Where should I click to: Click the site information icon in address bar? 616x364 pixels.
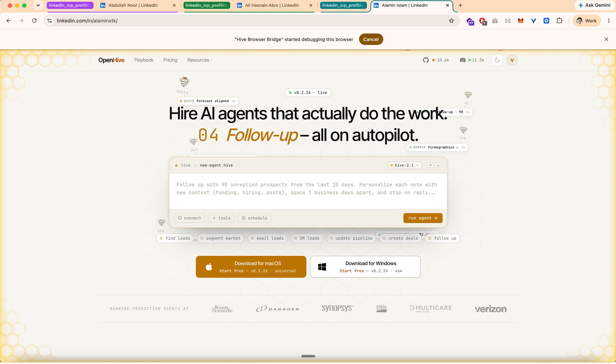pyautogui.click(x=50, y=21)
